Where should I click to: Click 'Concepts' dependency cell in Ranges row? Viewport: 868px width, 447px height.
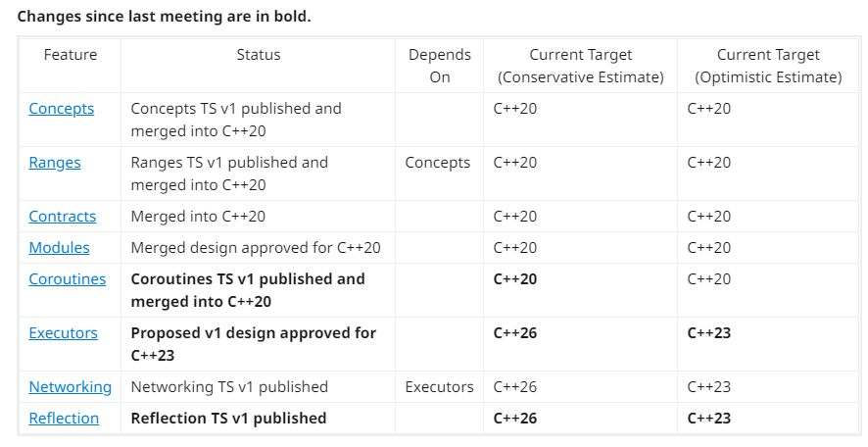click(x=438, y=163)
